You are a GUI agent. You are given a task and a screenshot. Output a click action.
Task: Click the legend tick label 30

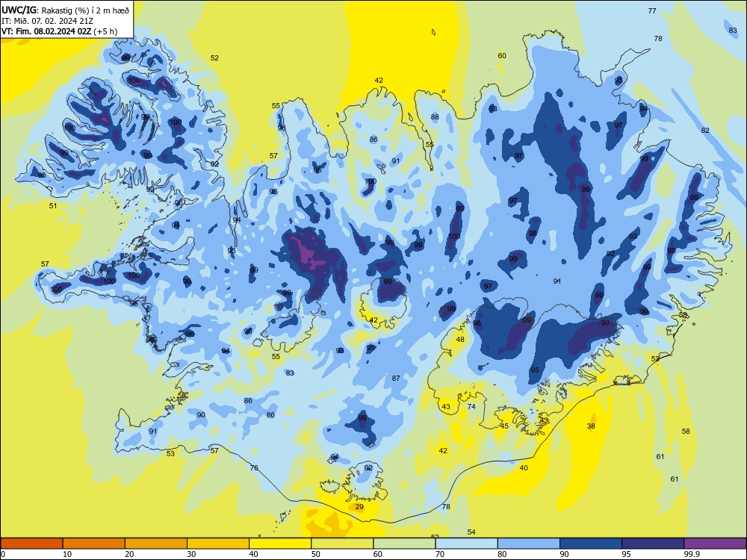pyautogui.click(x=191, y=554)
